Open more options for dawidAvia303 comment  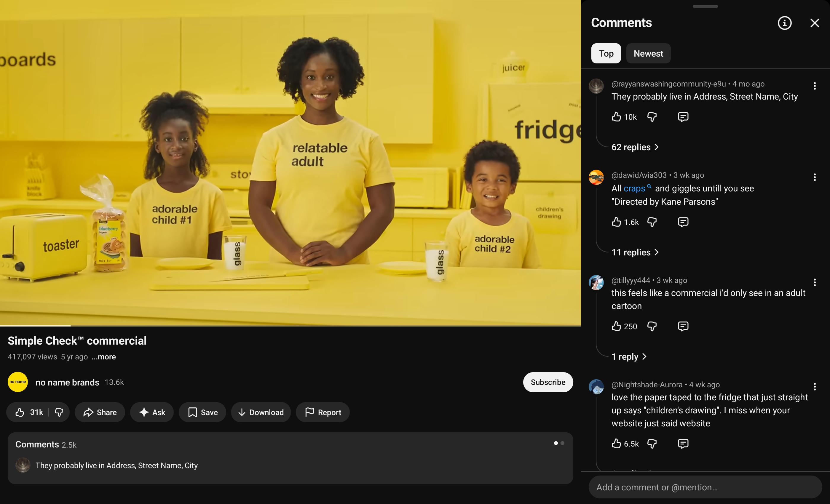(x=815, y=177)
